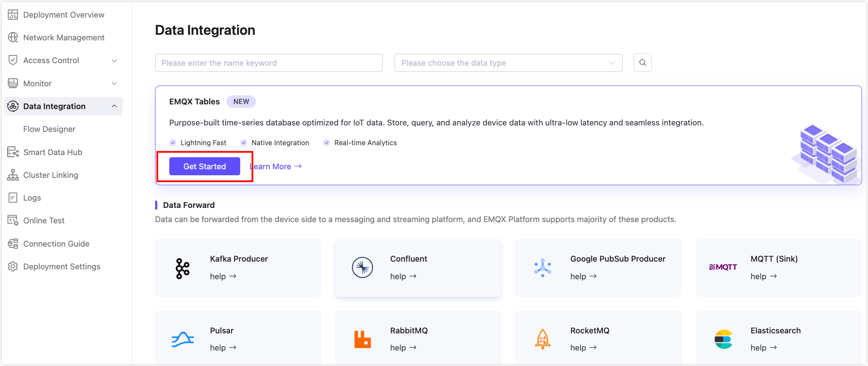
Task: Click the Confluent card title
Action: [x=409, y=259]
